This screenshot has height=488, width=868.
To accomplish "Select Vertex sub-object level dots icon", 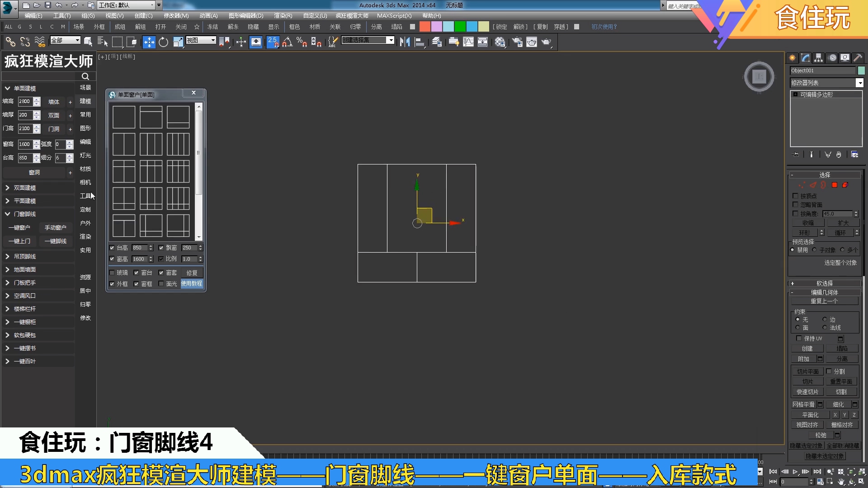I will 802,185.
